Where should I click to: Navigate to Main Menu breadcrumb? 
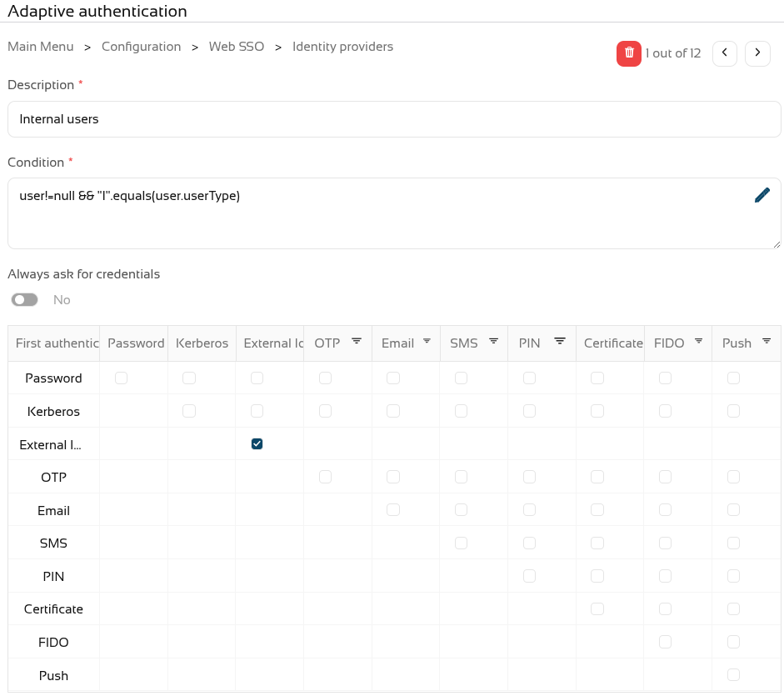(x=41, y=47)
